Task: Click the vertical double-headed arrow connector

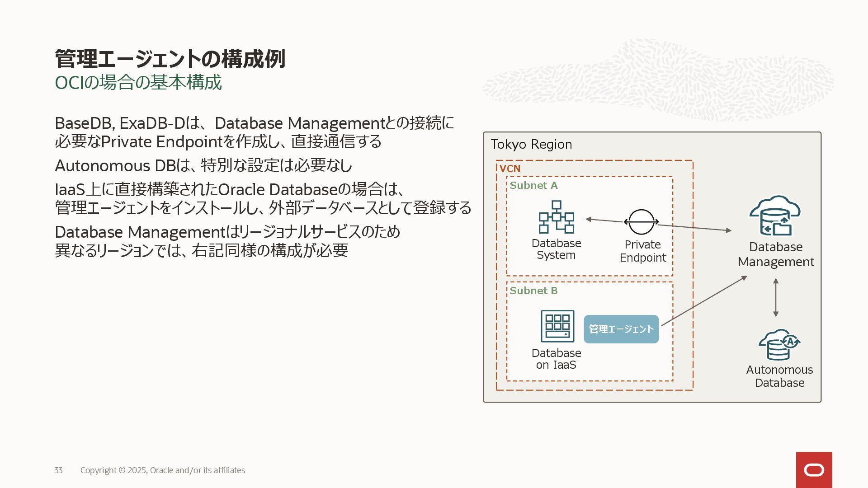Action: tap(776, 297)
